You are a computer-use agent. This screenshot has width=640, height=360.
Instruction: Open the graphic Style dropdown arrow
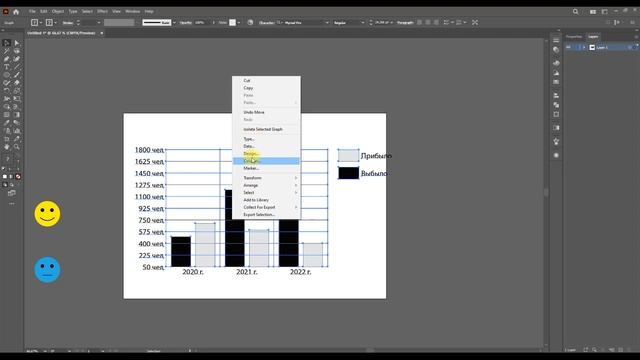(x=239, y=23)
